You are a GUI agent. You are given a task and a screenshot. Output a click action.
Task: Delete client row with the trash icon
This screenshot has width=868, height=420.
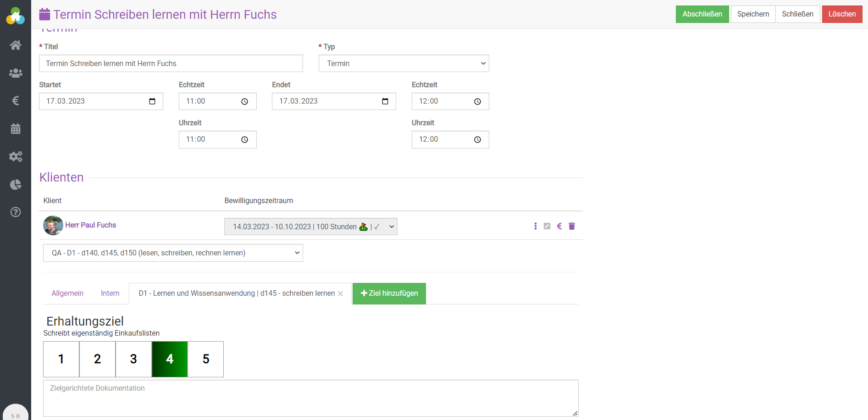tap(572, 226)
